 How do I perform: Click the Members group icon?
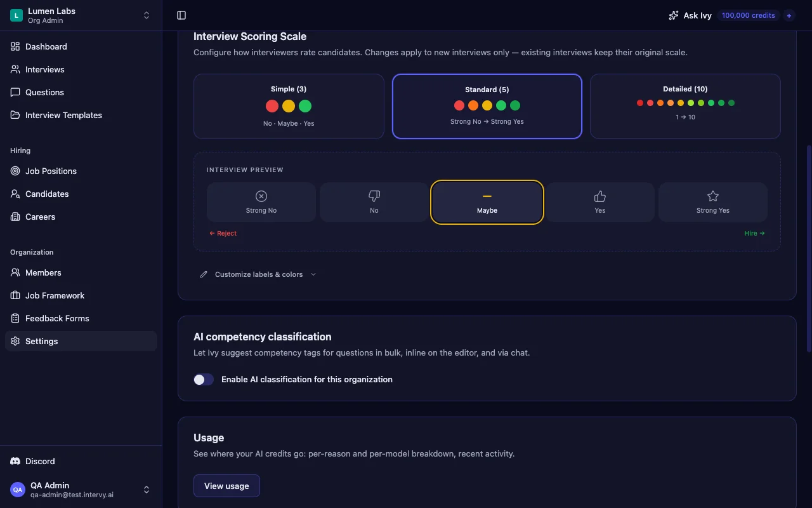[15, 272]
